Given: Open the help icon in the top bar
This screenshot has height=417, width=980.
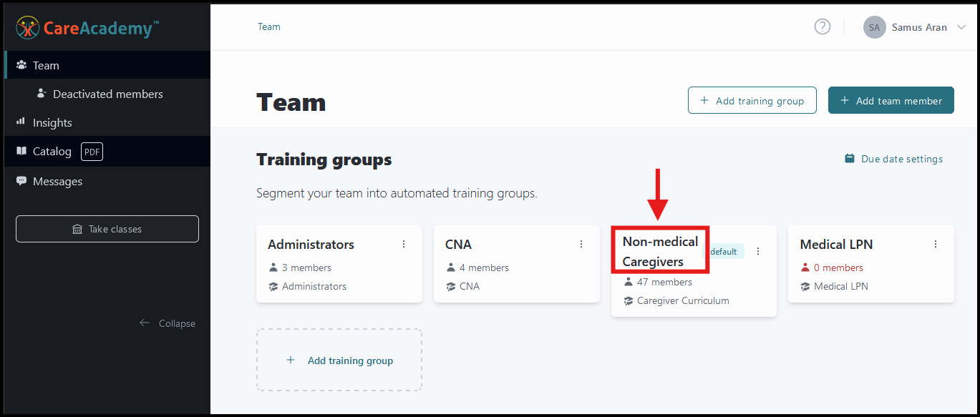Looking at the screenshot, I should (x=822, y=26).
